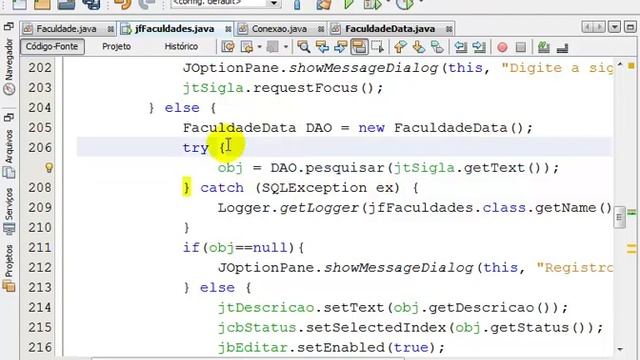
Task: Open the project configuration combo box
Action: click(225, 3)
